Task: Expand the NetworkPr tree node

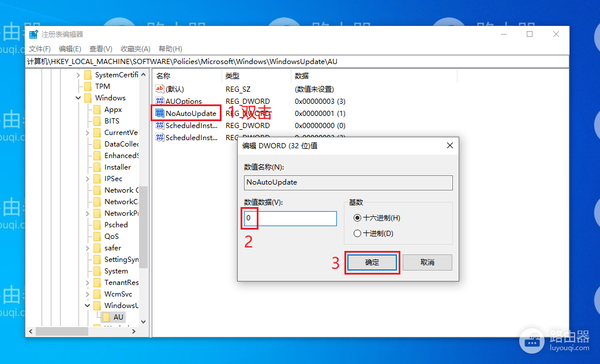Action: 87,213
